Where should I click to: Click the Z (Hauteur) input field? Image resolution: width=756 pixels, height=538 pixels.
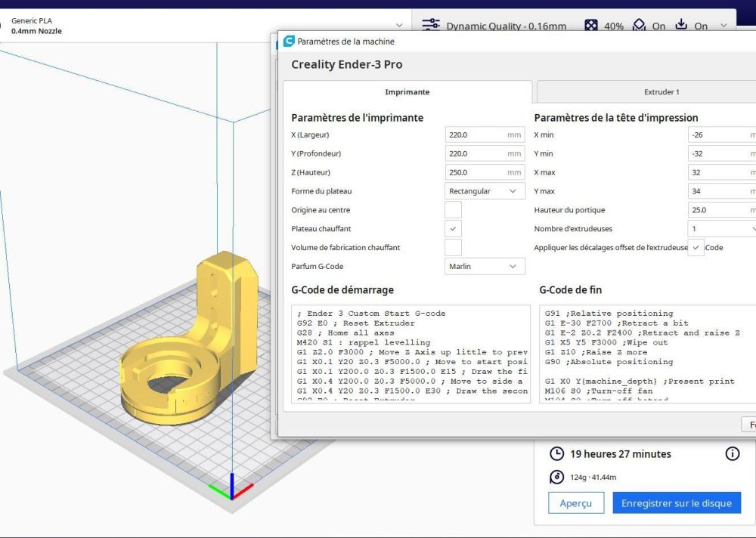point(485,172)
